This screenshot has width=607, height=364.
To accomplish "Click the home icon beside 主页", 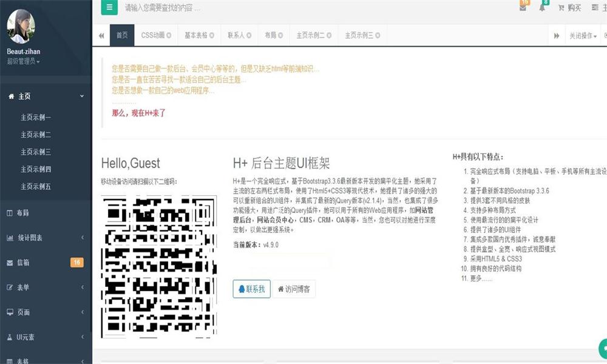I will (11, 96).
